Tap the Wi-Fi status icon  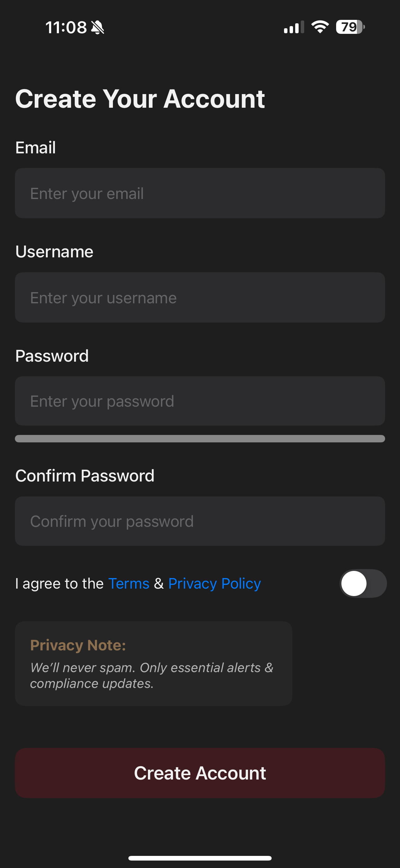320,27
